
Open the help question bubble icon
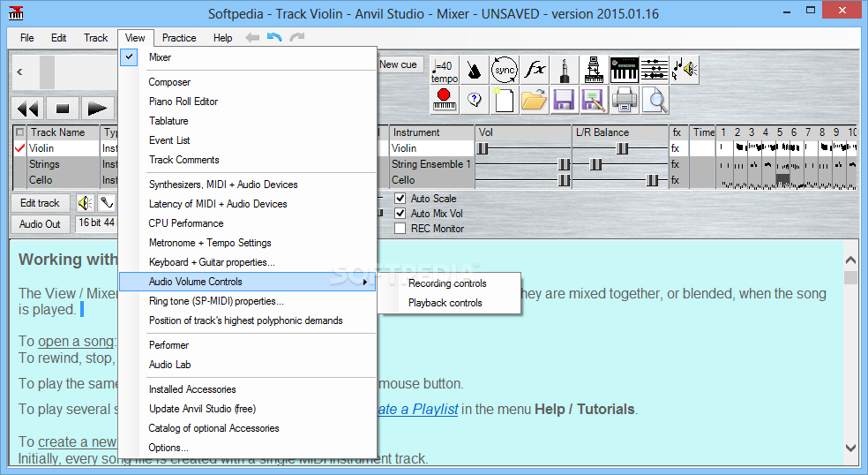coord(475,100)
